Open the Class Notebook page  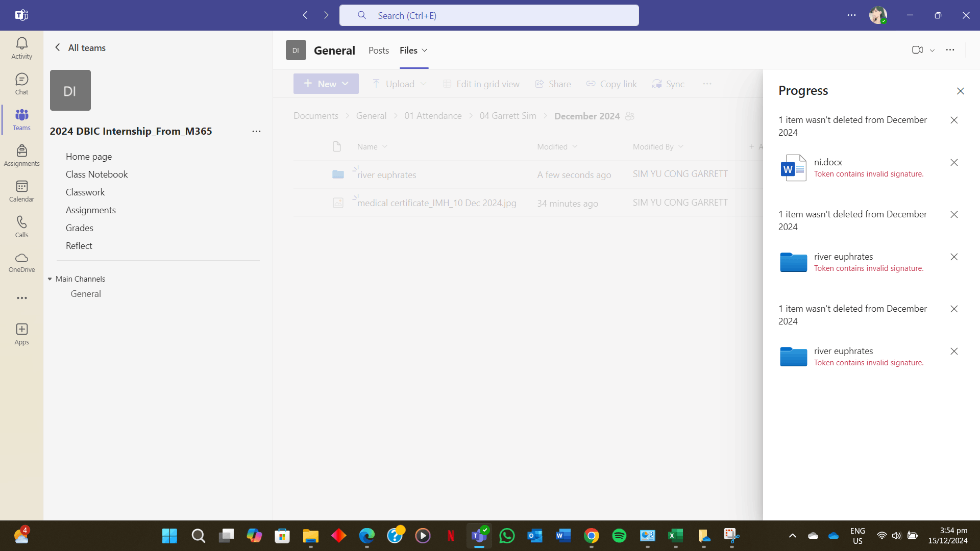(x=96, y=174)
